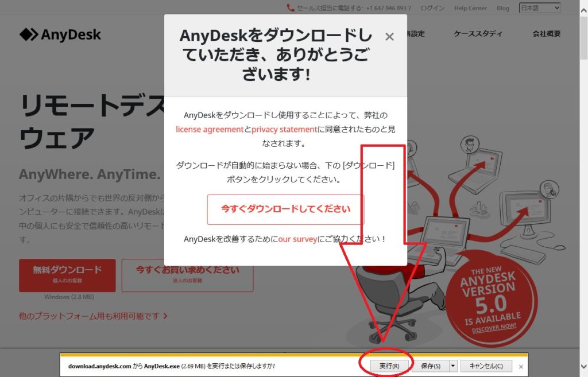Click the 今すぐダウンロードしてください button
This screenshot has height=377, width=588.
pyautogui.click(x=285, y=209)
